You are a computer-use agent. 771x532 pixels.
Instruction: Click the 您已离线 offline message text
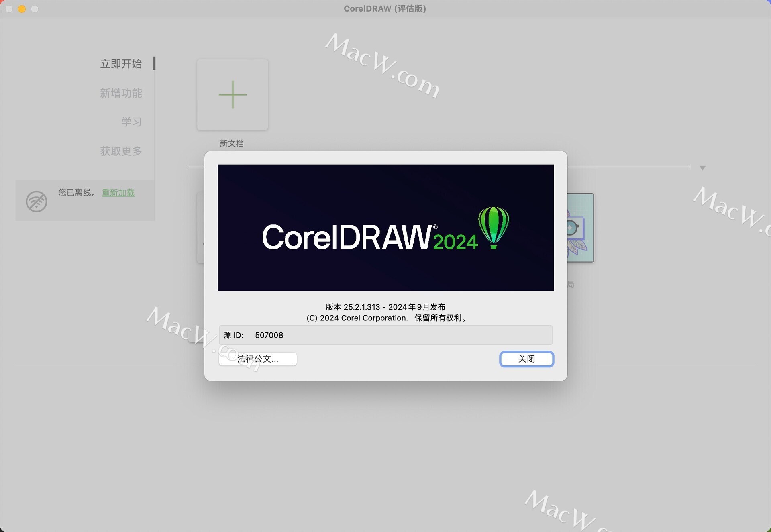point(78,192)
